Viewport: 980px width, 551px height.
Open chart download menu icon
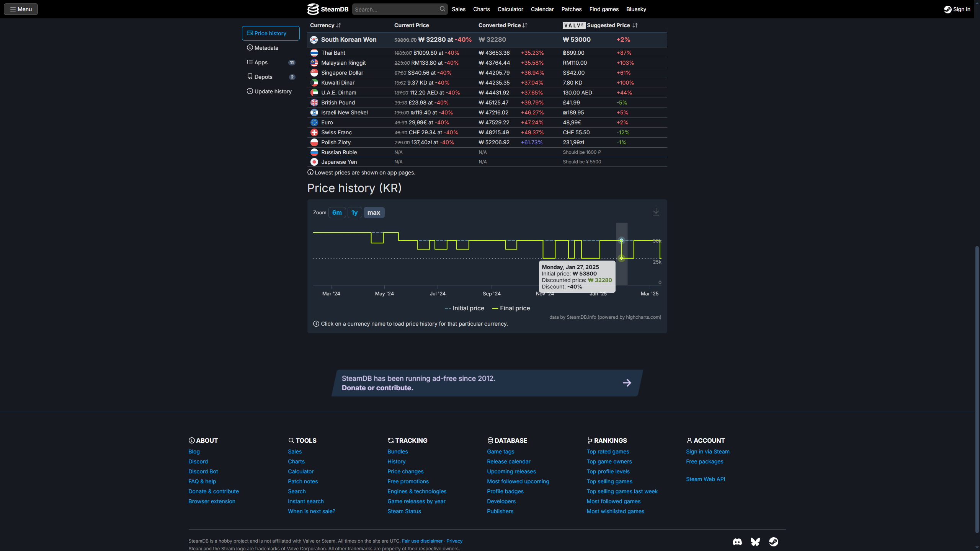click(656, 212)
